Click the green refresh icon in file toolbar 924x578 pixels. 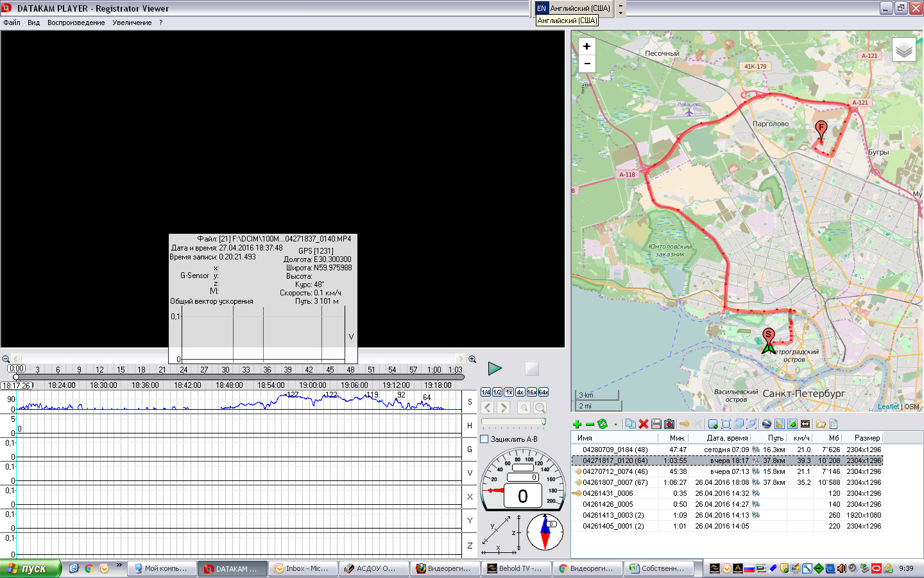click(x=602, y=424)
